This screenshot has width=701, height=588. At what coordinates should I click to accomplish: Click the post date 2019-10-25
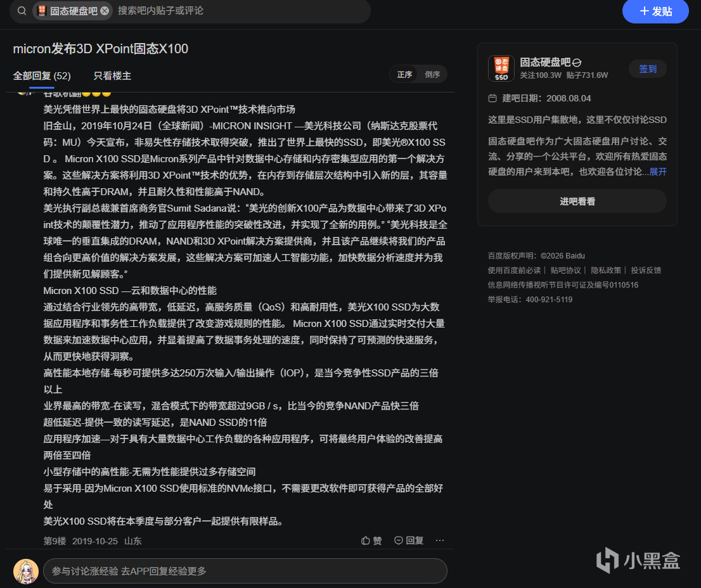(x=95, y=541)
